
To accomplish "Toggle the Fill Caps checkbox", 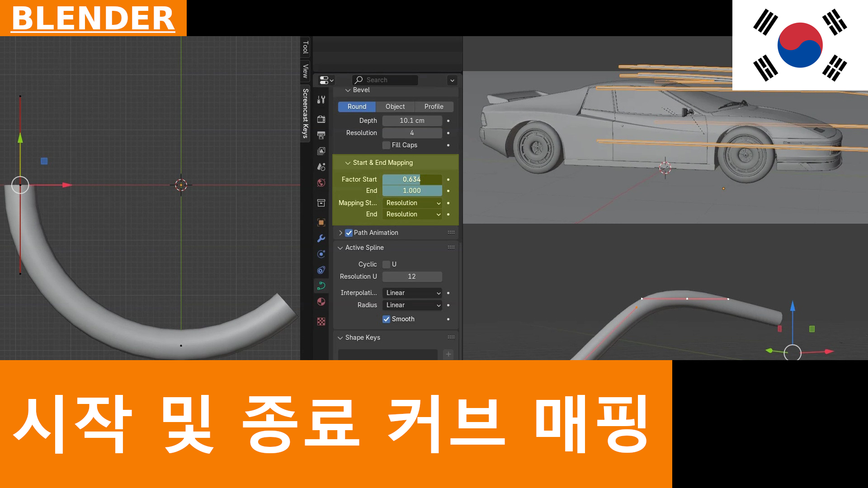I will (x=387, y=145).
